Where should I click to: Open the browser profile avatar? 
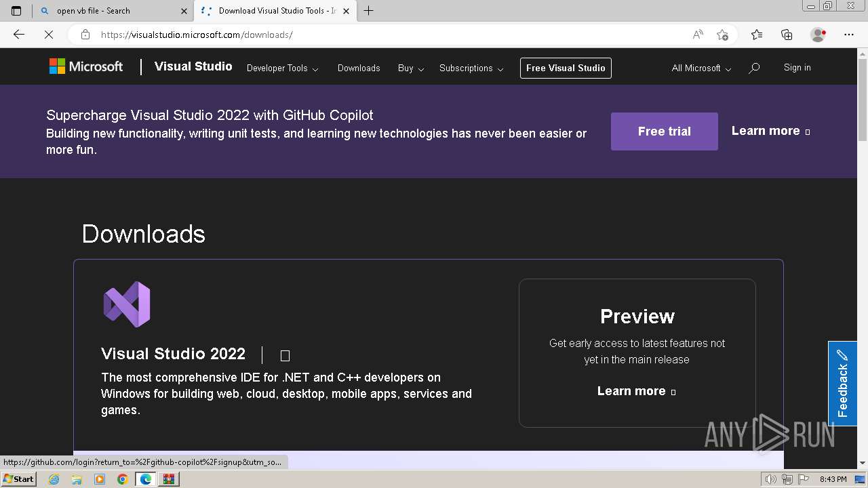(818, 35)
